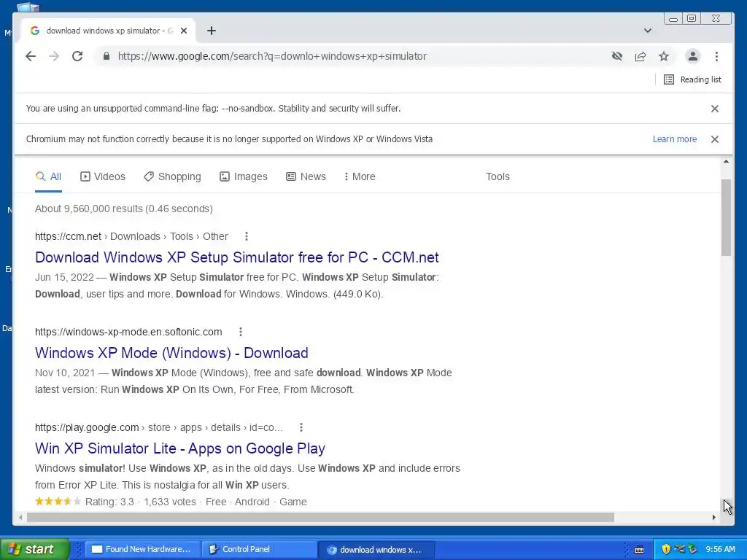Click the 9:56 AM clock

click(720, 550)
